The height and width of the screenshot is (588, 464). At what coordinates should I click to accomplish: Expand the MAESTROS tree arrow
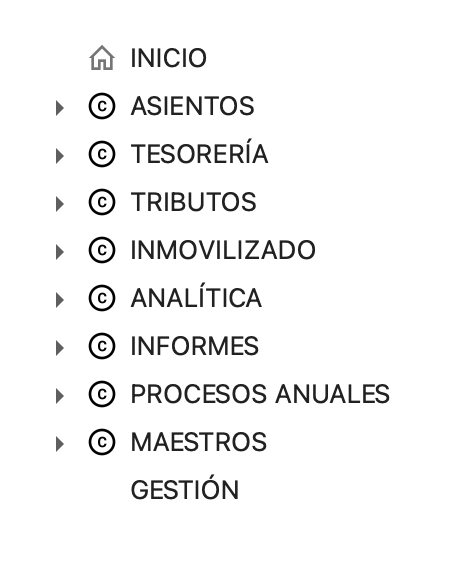[x=60, y=444]
